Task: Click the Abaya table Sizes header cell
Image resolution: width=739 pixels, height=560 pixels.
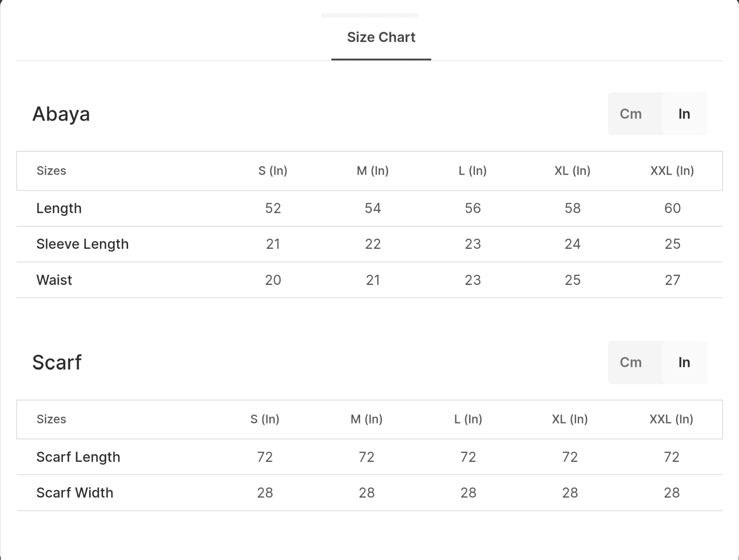Action: pos(51,171)
